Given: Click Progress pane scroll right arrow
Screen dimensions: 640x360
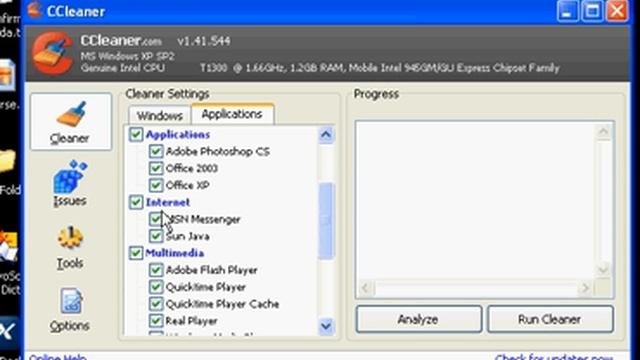Looking at the screenshot, I should coord(585,288).
